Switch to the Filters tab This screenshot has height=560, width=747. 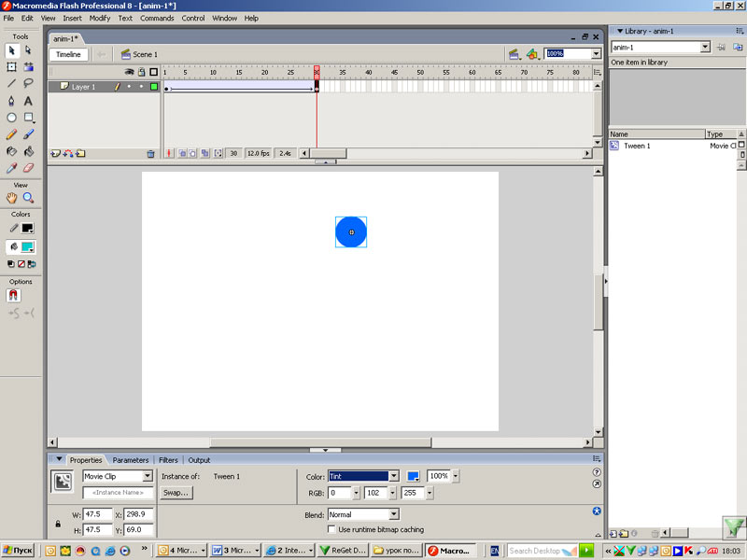click(x=168, y=460)
